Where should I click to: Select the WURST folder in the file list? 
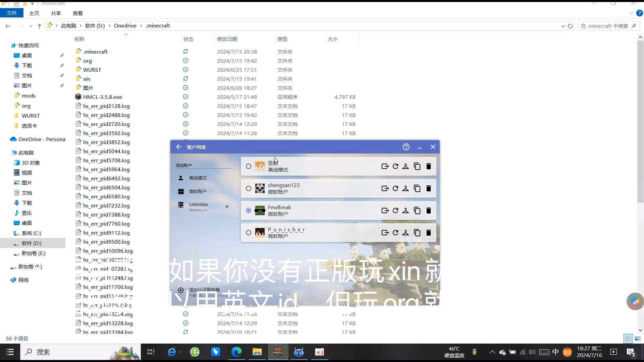pos(92,70)
